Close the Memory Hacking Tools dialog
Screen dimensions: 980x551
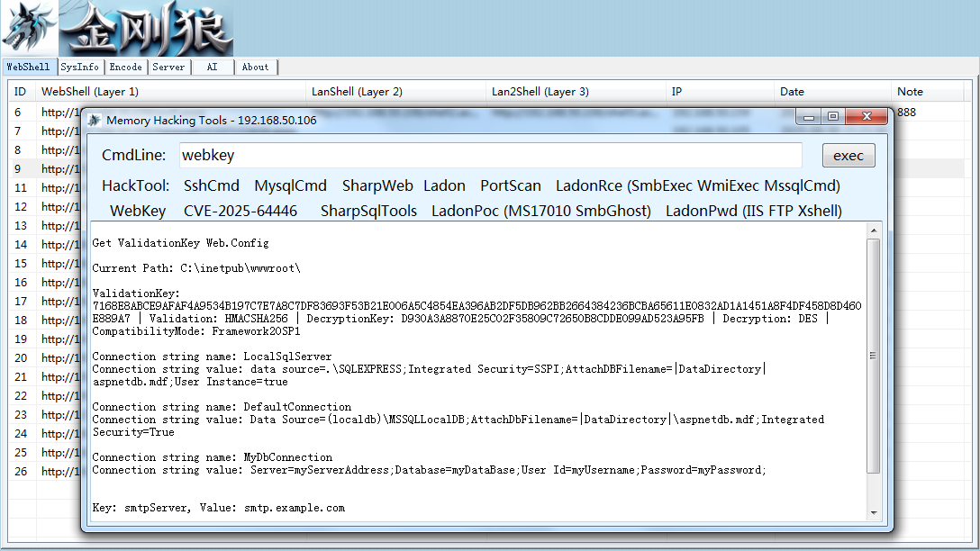(867, 117)
